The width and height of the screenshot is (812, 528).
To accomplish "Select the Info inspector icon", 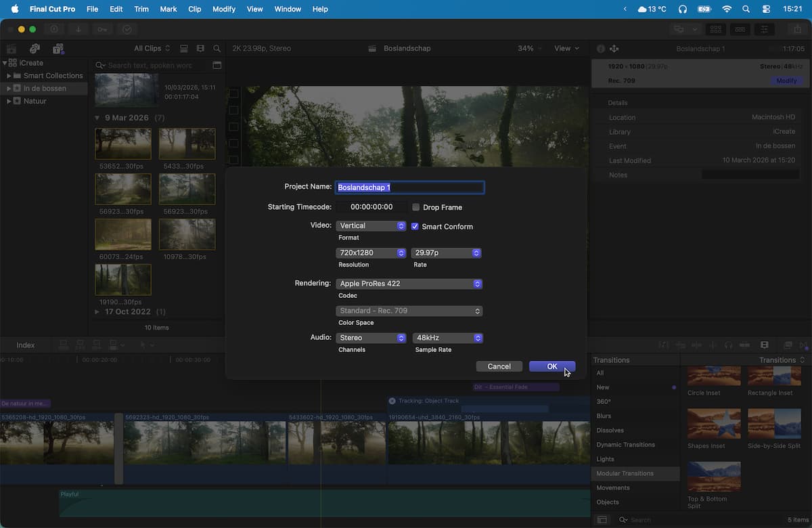I will click(600, 49).
